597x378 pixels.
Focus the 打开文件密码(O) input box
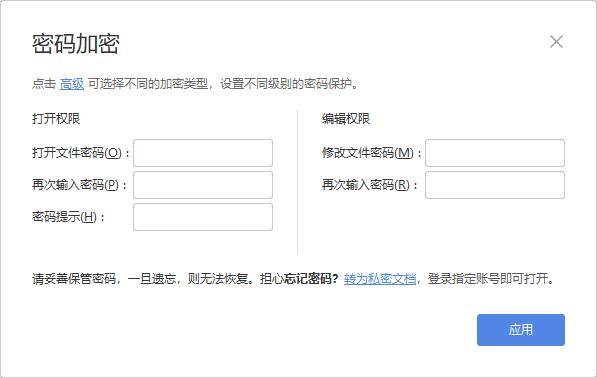[x=203, y=153]
